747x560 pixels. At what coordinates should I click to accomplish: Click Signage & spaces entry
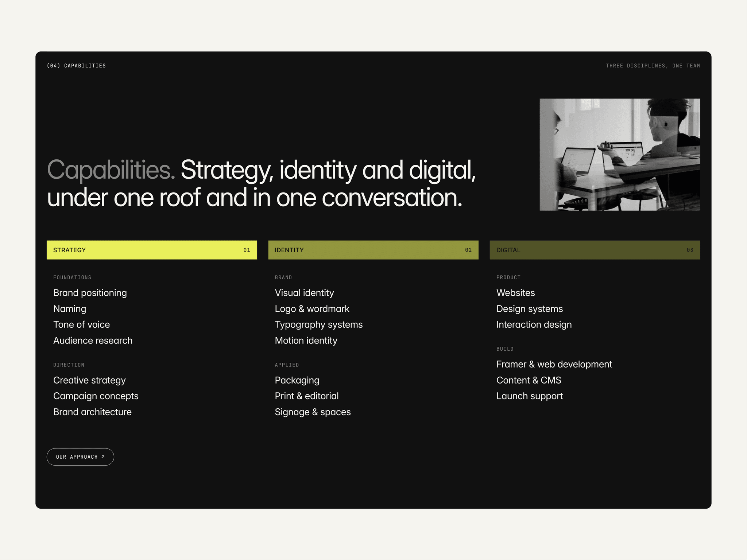313,412
